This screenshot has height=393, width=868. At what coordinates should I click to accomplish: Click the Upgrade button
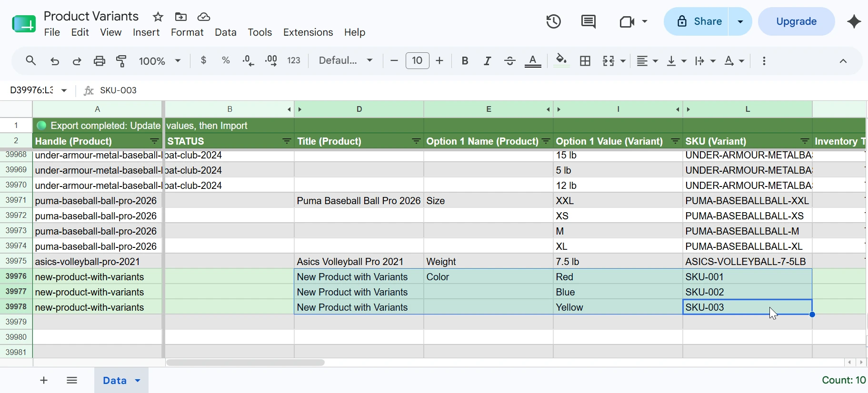point(797,21)
